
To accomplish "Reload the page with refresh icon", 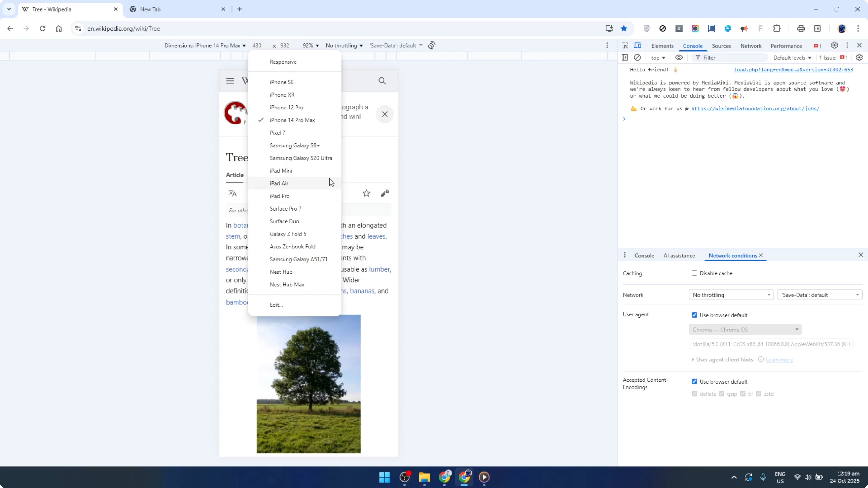I will [42, 29].
